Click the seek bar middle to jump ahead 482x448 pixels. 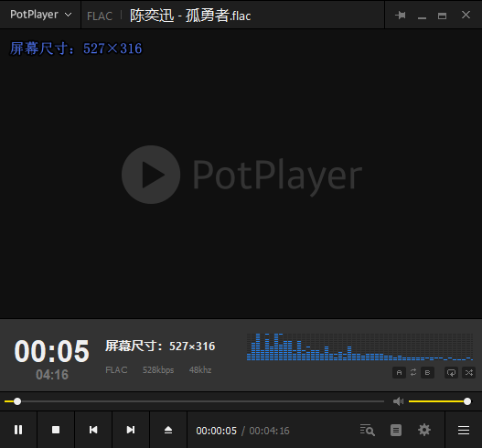(194, 401)
